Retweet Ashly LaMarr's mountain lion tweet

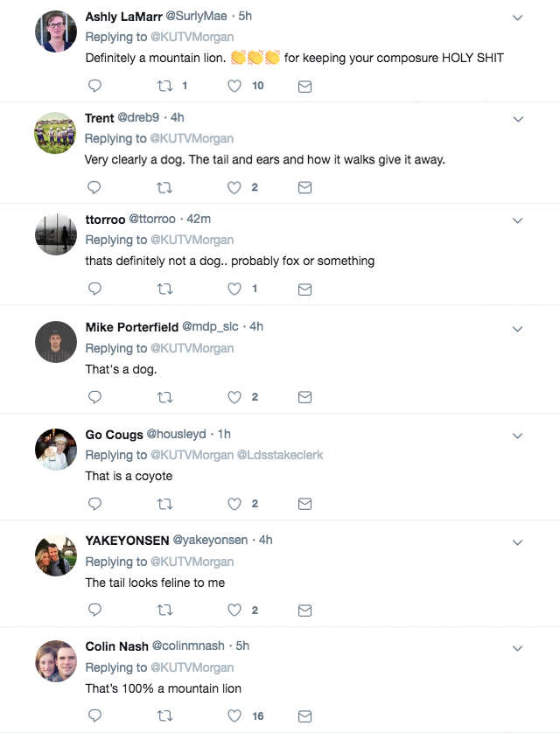coord(164,86)
